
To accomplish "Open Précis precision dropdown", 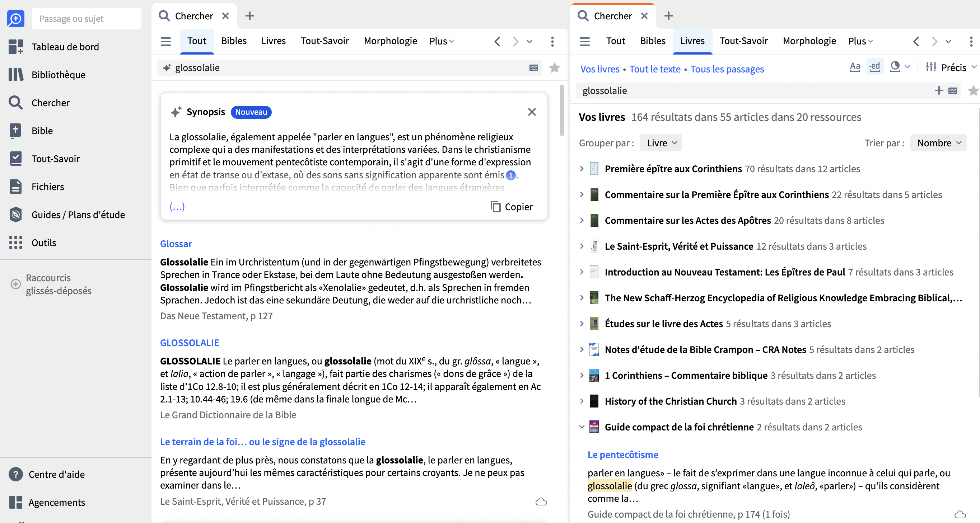I will pos(952,67).
